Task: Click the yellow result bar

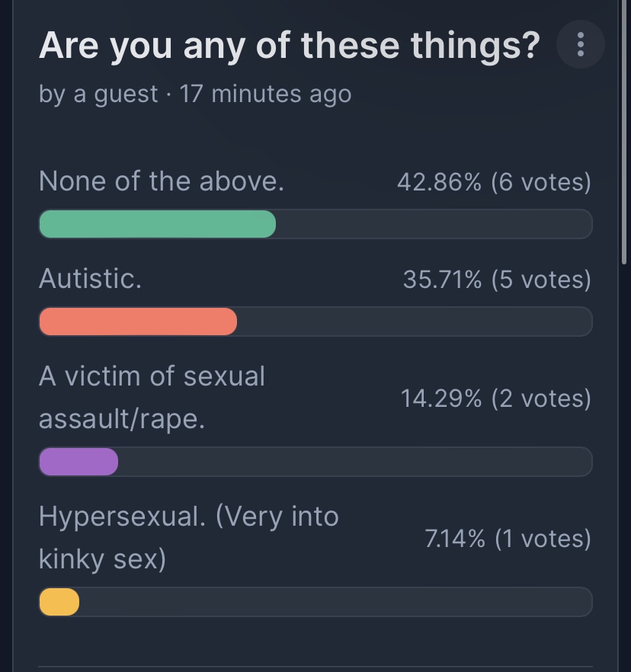Action: point(59,602)
